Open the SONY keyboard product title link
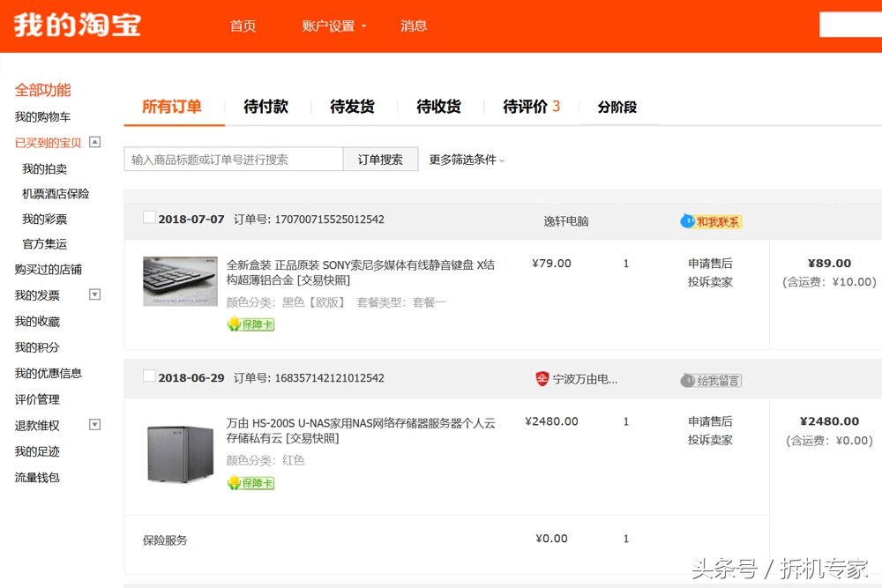This screenshot has height=588, width=882. click(x=361, y=272)
